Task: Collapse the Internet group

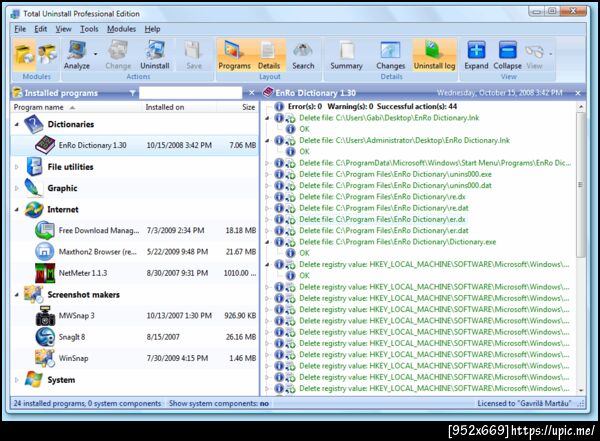Action: tap(16, 210)
